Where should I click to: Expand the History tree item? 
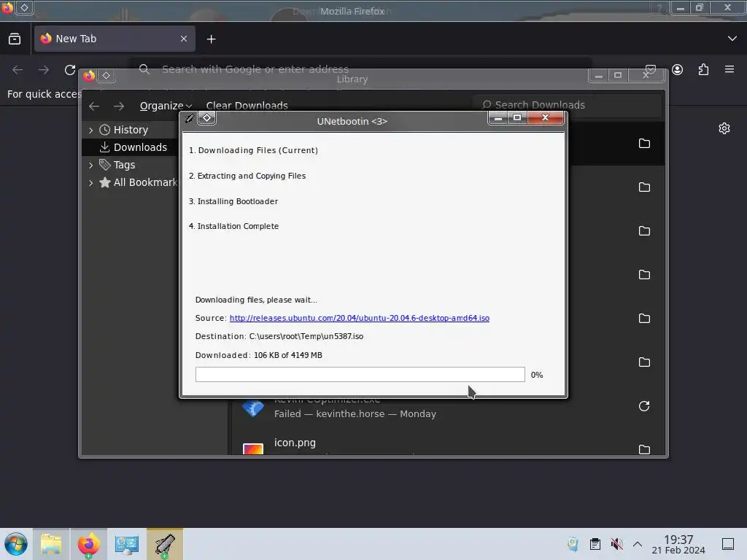click(x=91, y=130)
